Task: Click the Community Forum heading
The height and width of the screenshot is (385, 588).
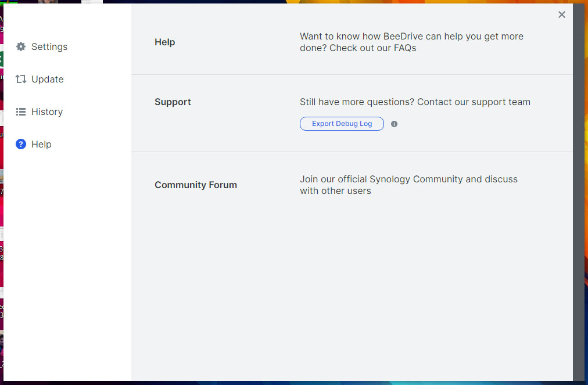Action: (195, 185)
